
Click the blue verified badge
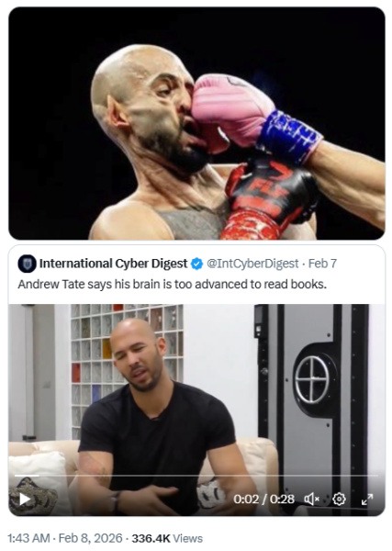click(x=196, y=264)
